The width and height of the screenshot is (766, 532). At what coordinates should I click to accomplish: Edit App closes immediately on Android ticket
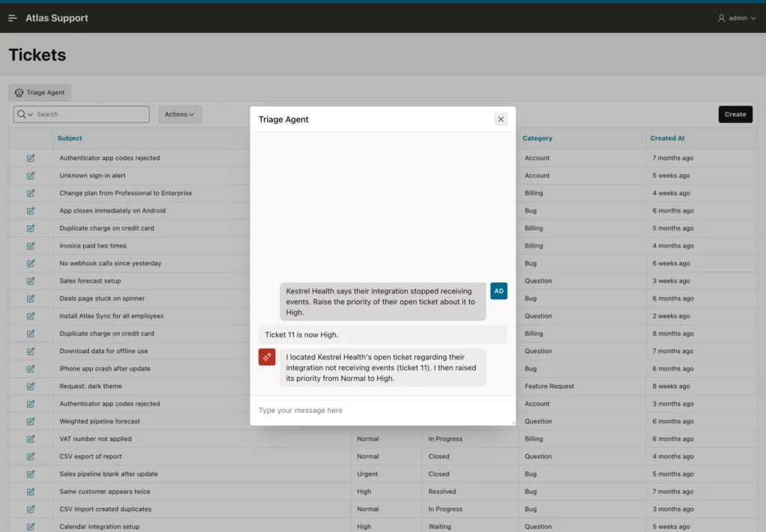(x=31, y=210)
